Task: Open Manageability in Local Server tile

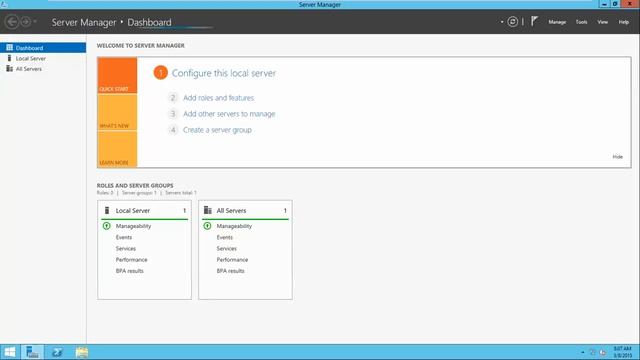Action: point(133,226)
